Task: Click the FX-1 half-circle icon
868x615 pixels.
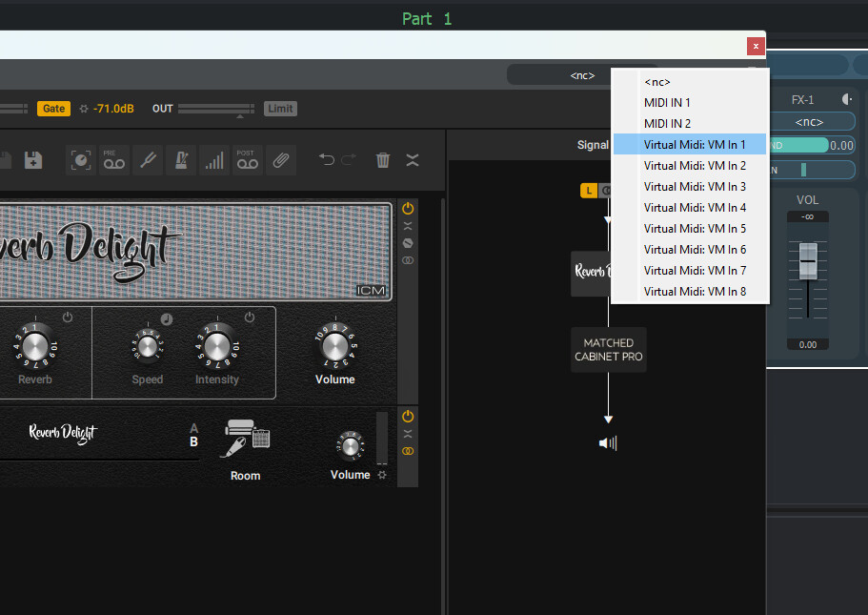Action: [x=847, y=99]
